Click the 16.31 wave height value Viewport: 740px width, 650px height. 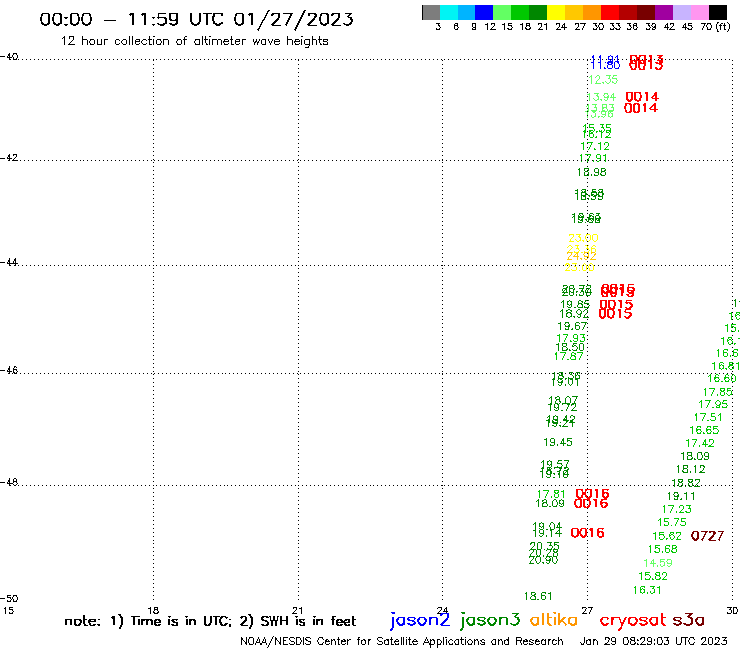coord(647,590)
